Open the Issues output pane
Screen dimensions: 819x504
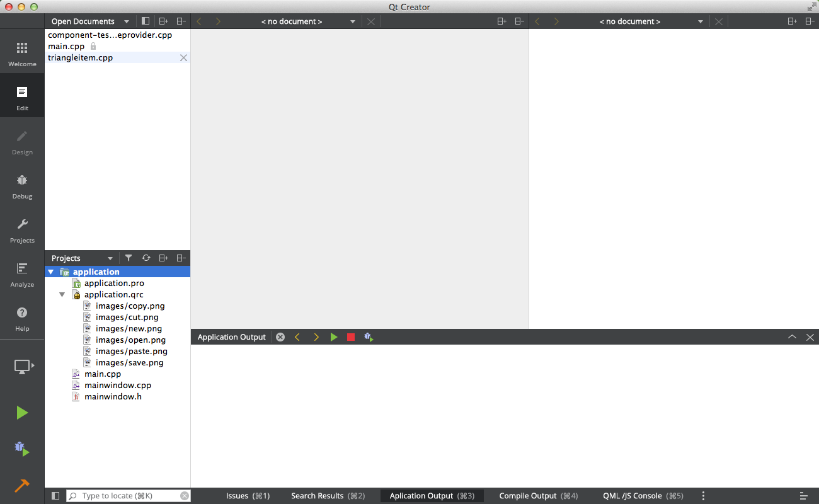click(x=248, y=496)
